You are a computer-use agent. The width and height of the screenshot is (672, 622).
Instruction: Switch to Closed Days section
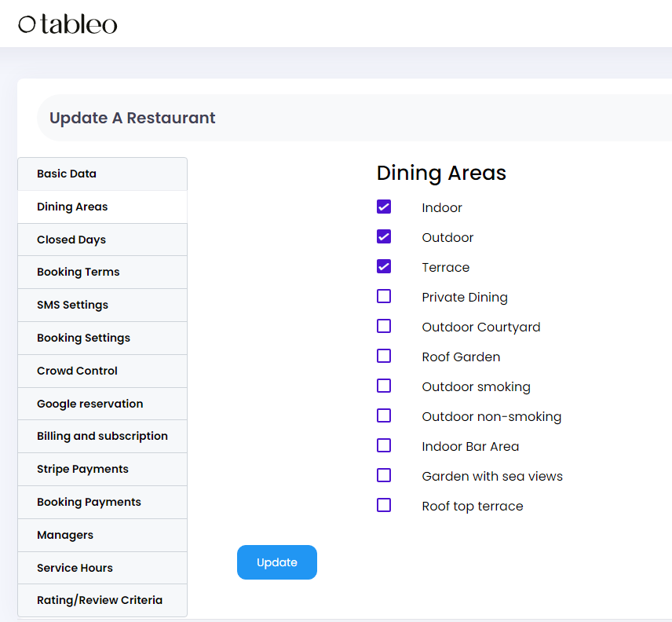102,240
